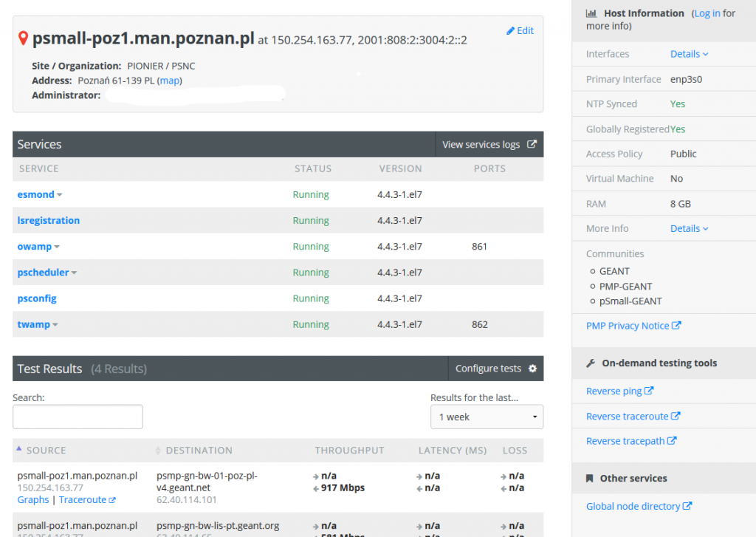Click the PMP-GEANT community entry
The width and height of the screenshot is (756, 537).
(626, 287)
